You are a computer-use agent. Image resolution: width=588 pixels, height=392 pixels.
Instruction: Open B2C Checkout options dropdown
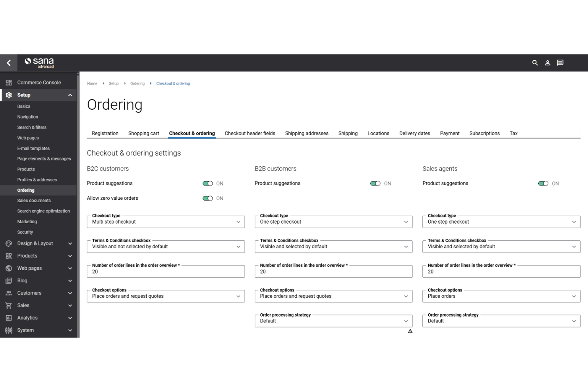(166, 296)
